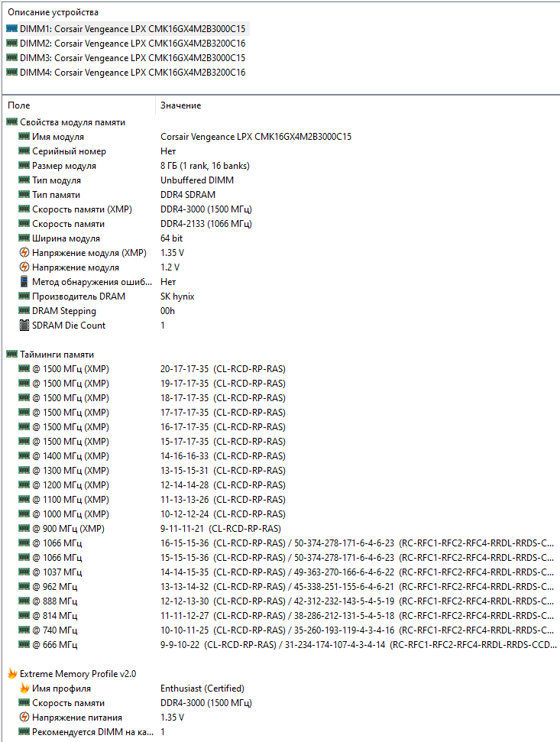This screenshot has width=560, height=742.
Task: Click the icon next to 'Серийный номер'
Action: [x=24, y=151]
